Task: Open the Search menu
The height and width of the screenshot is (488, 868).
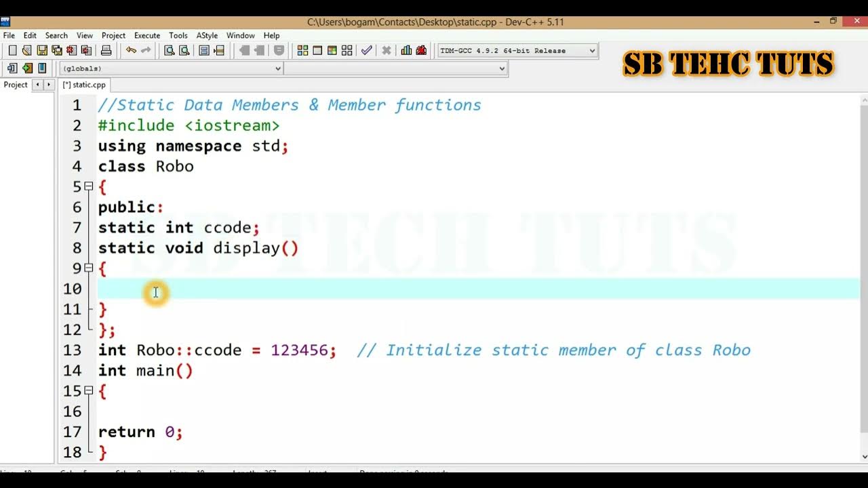Action: click(x=56, y=35)
